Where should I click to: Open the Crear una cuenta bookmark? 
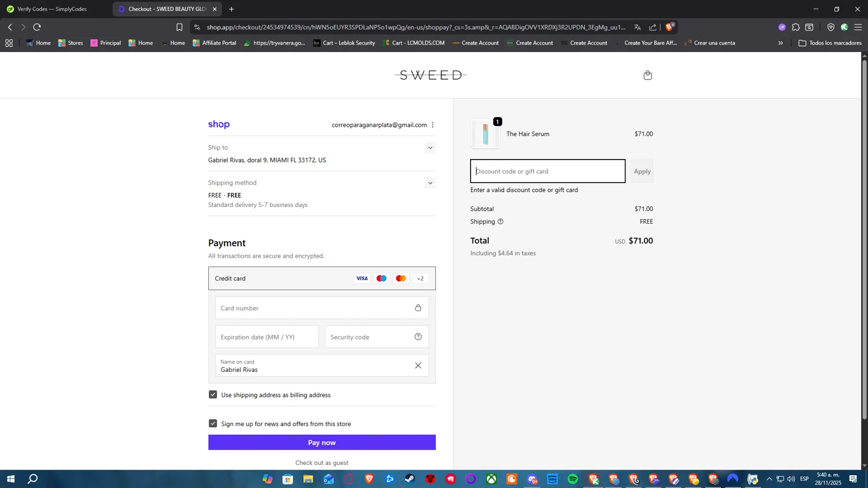coord(709,43)
